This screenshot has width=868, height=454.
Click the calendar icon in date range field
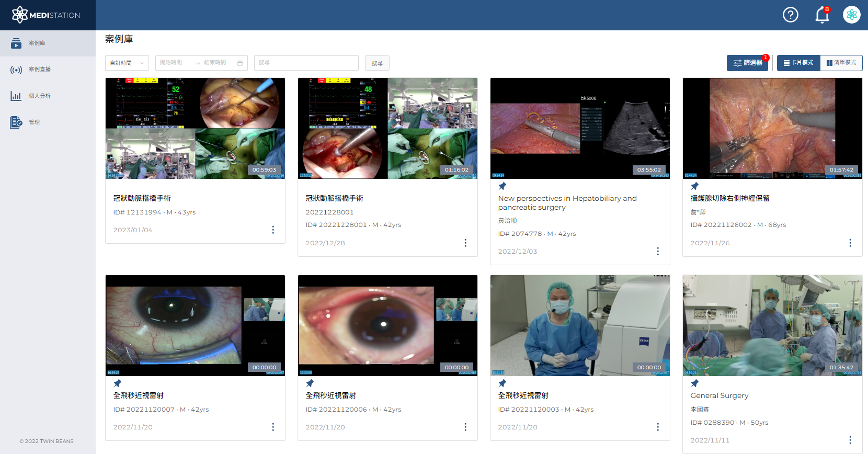tap(240, 63)
